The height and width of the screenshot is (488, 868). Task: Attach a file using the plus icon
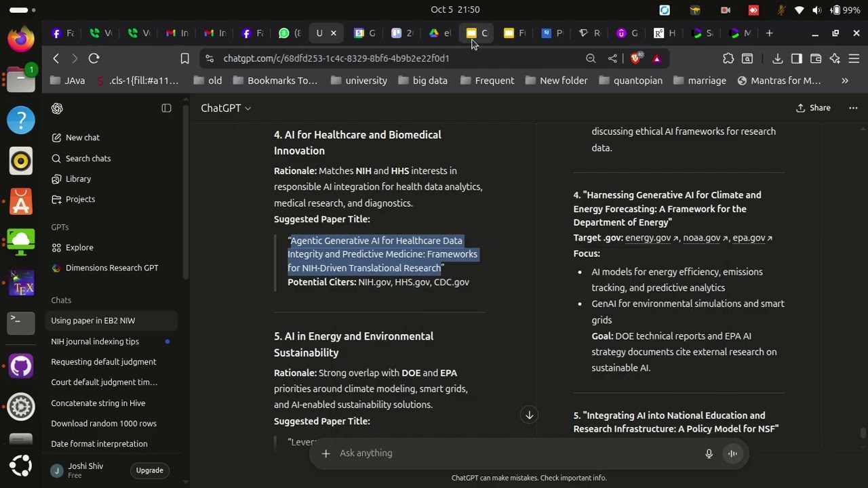325,453
